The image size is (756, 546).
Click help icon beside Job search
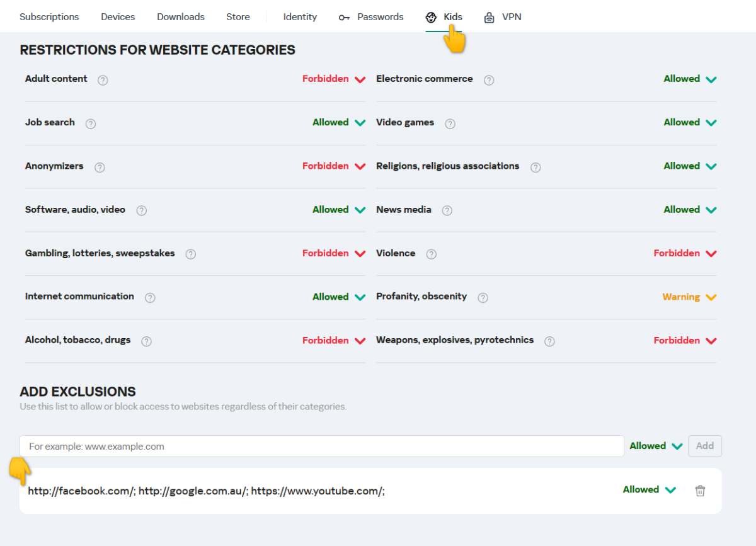[90, 123]
